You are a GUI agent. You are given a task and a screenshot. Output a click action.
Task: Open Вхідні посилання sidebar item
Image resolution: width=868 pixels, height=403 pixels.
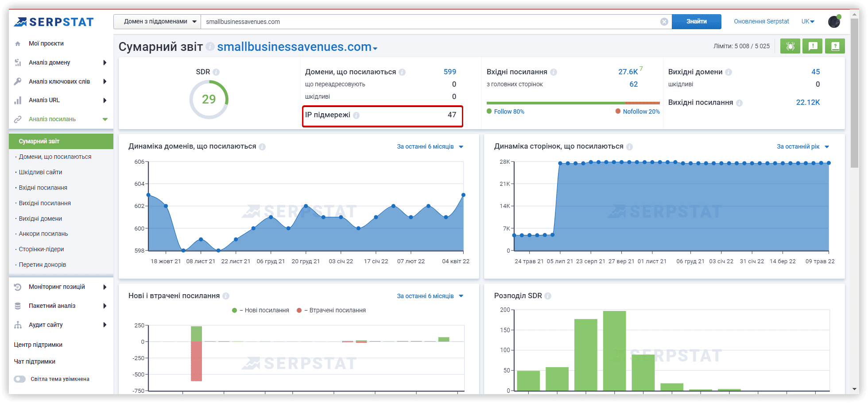pos(43,188)
